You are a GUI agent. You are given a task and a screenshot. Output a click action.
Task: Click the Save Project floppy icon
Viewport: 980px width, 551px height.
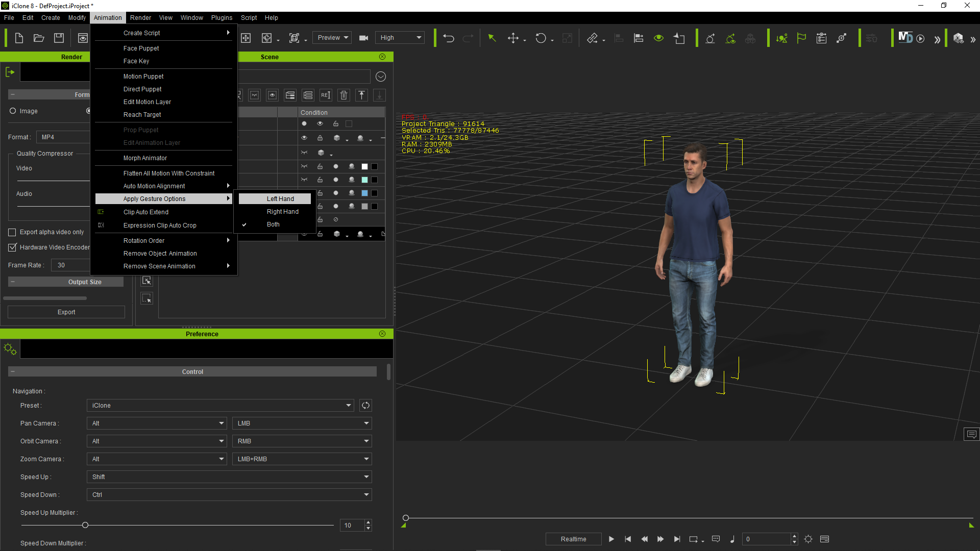coord(59,38)
